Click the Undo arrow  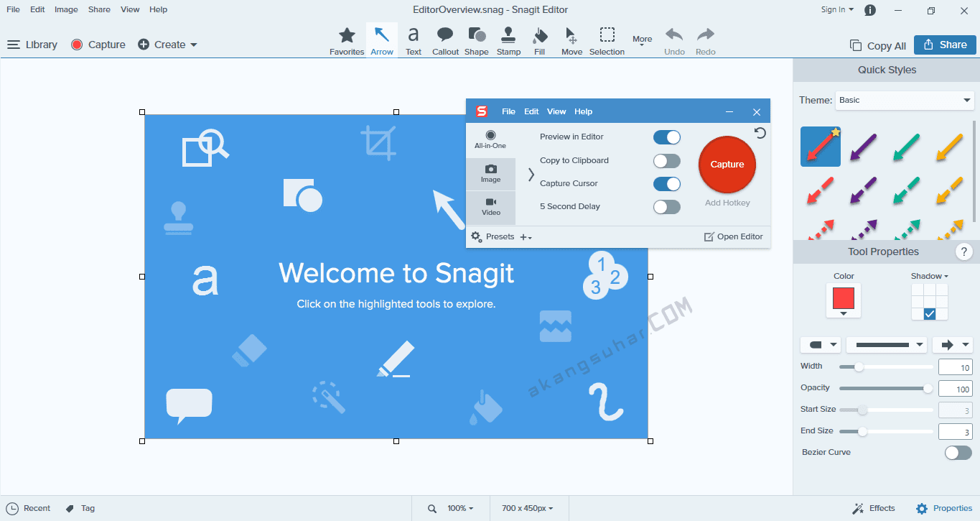point(674,41)
